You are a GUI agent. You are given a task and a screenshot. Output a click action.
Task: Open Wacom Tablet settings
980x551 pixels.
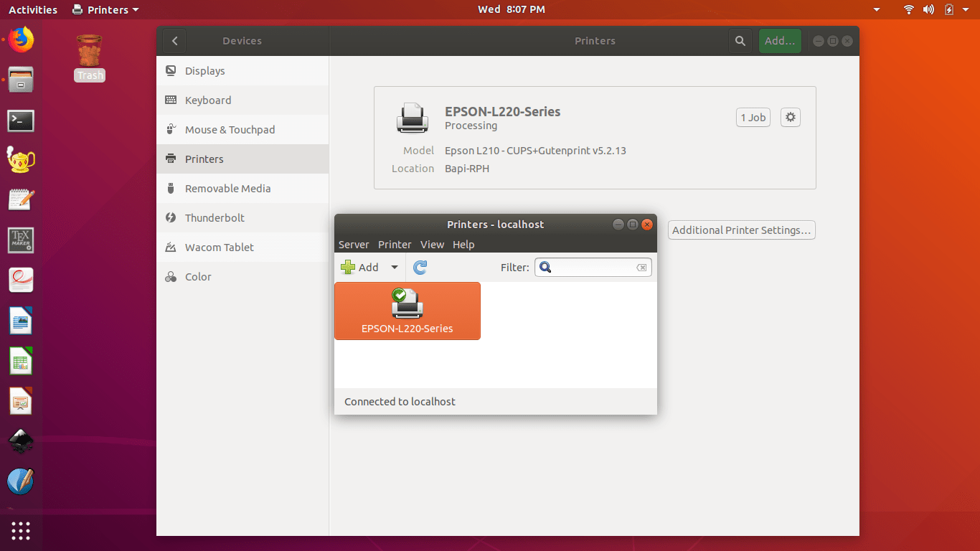[x=242, y=248]
